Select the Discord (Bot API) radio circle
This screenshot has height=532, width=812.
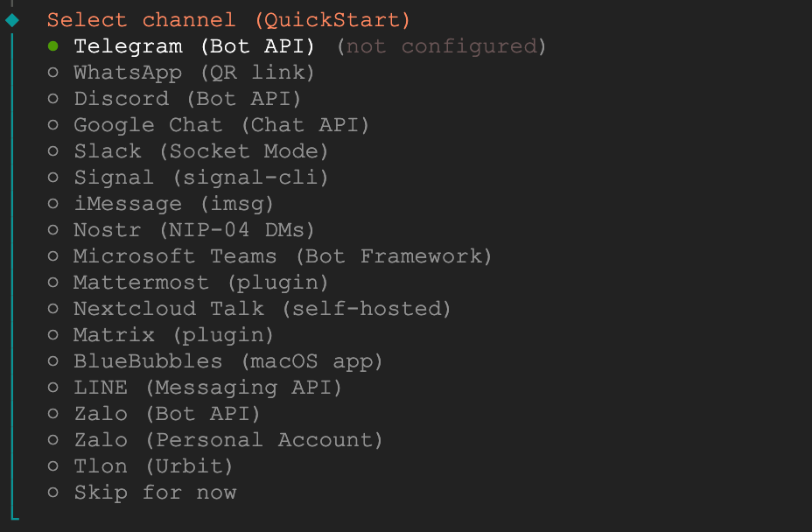(x=54, y=99)
